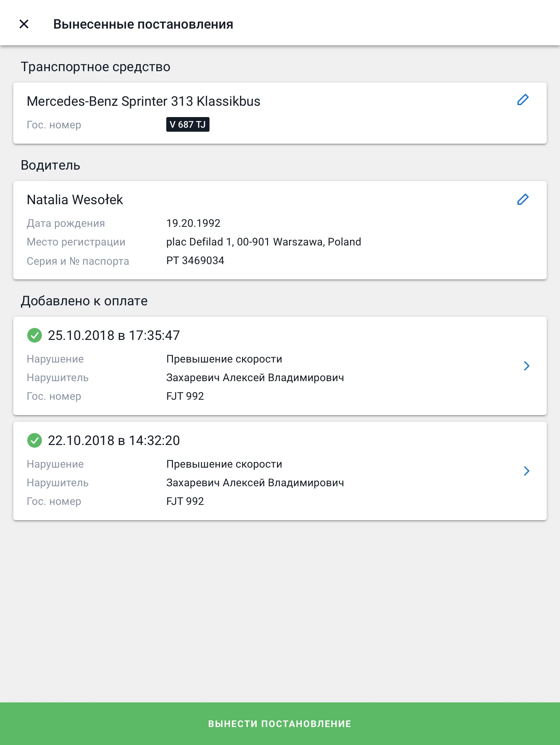The image size is (560, 745).
Task: Tap registration address plac Defilad Warszawa
Action: point(263,242)
